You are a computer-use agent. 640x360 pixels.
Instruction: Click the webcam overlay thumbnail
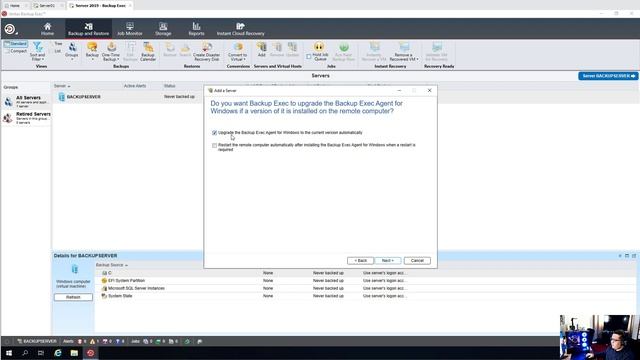(600, 337)
